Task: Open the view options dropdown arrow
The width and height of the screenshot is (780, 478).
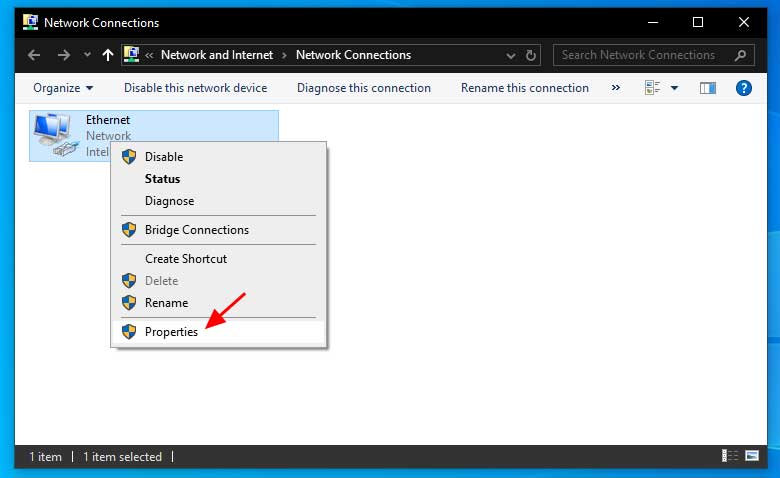Action: click(x=674, y=88)
